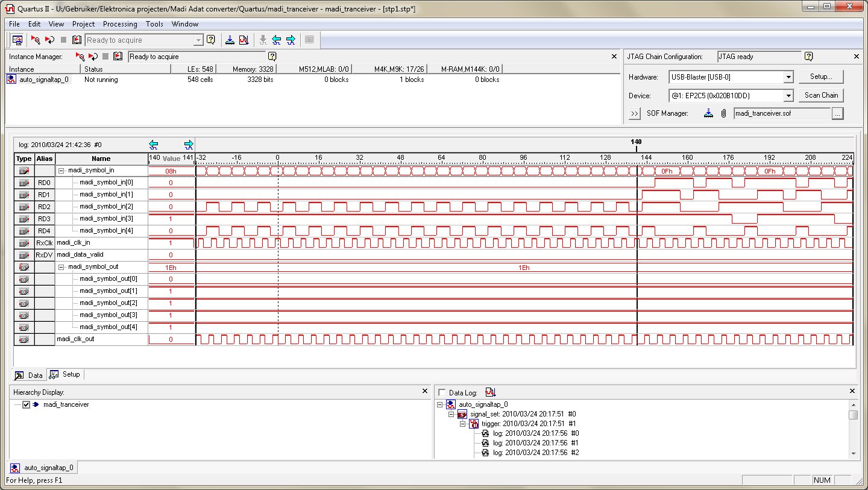
Task: Jump to previous transition with left arrow above waveform
Action: (154, 145)
